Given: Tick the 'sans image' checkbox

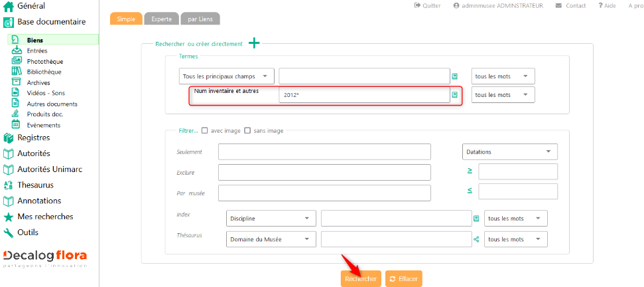Looking at the screenshot, I should [247, 131].
